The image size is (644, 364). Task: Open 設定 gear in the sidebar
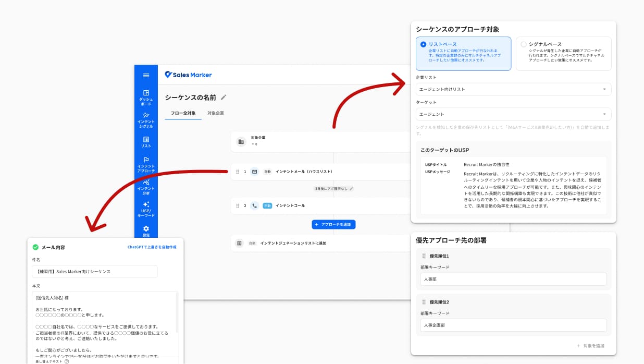tap(146, 230)
